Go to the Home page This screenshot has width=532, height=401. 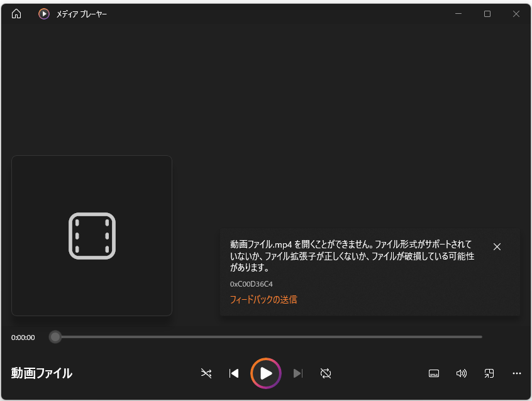pyautogui.click(x=16, y=14)
